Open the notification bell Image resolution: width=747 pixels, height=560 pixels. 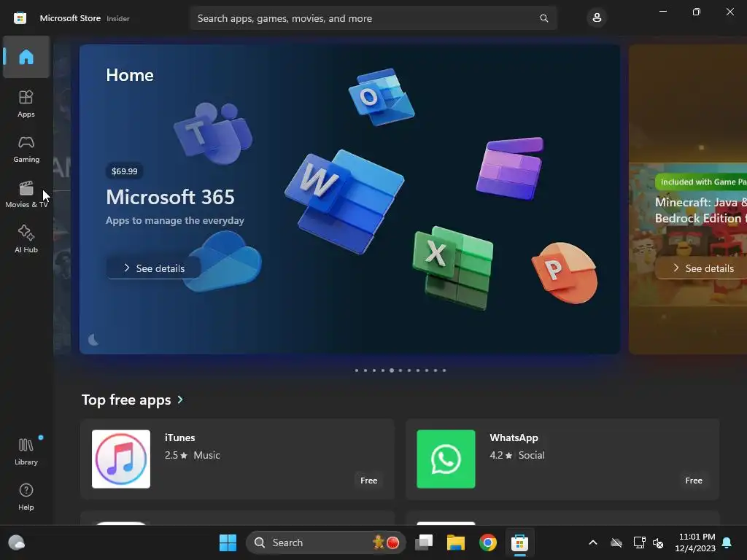tap(727, 542)
